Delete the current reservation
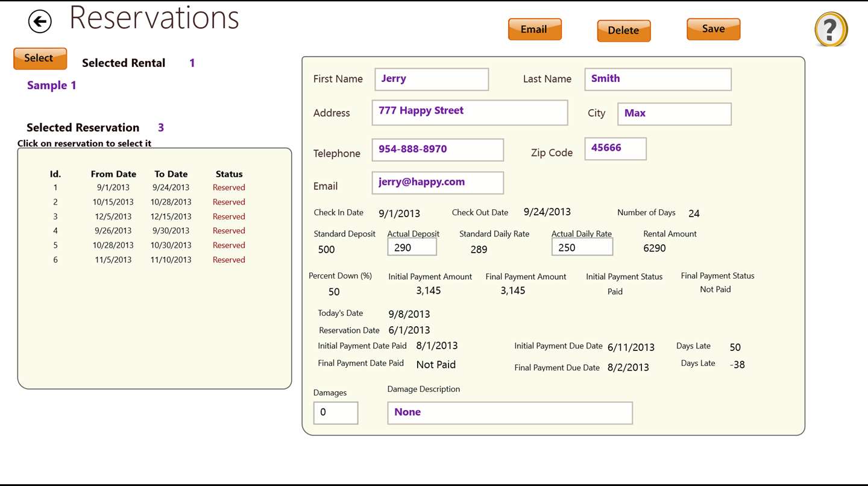 (624, 31)
